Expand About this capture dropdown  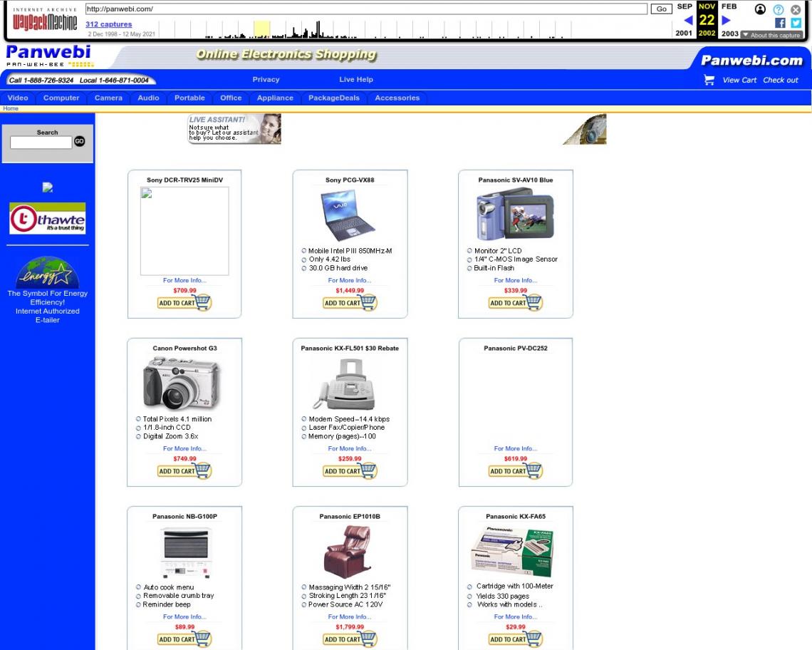pyautogui.click(x=771, y=35)
